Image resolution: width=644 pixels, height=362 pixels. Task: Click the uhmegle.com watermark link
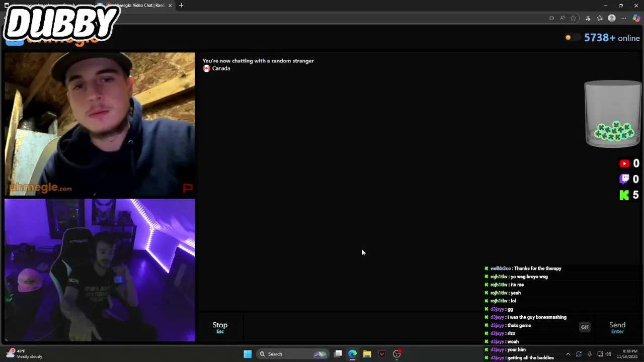40,188
